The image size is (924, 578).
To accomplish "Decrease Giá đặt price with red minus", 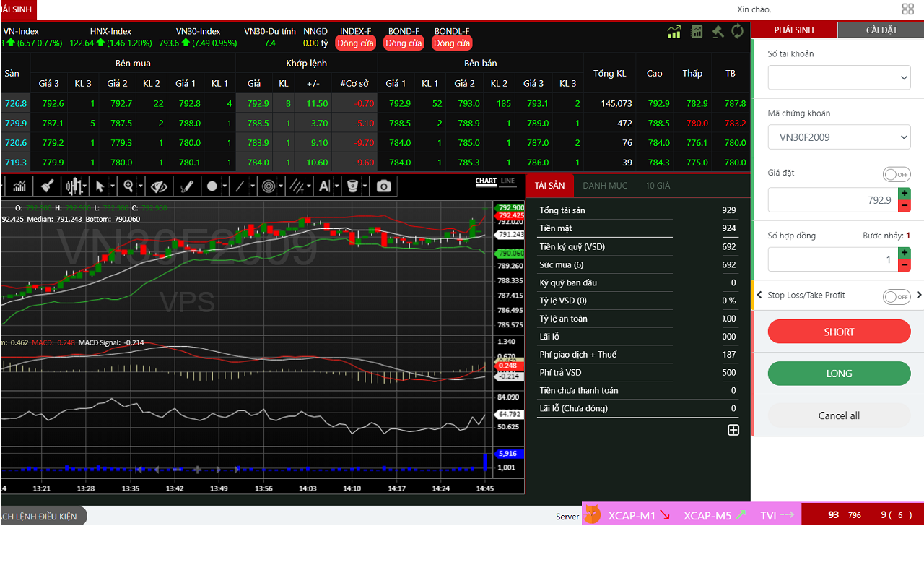I will click(x=904, y=206).
